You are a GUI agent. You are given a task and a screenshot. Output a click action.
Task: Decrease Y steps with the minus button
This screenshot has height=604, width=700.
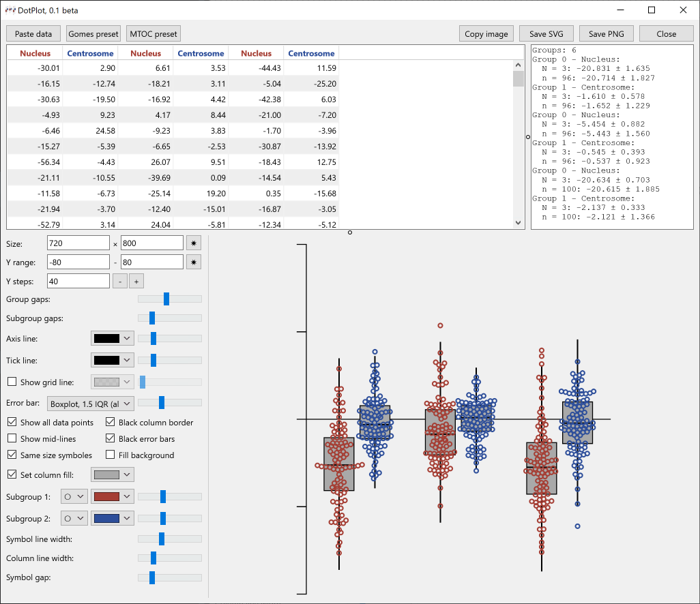119,282
